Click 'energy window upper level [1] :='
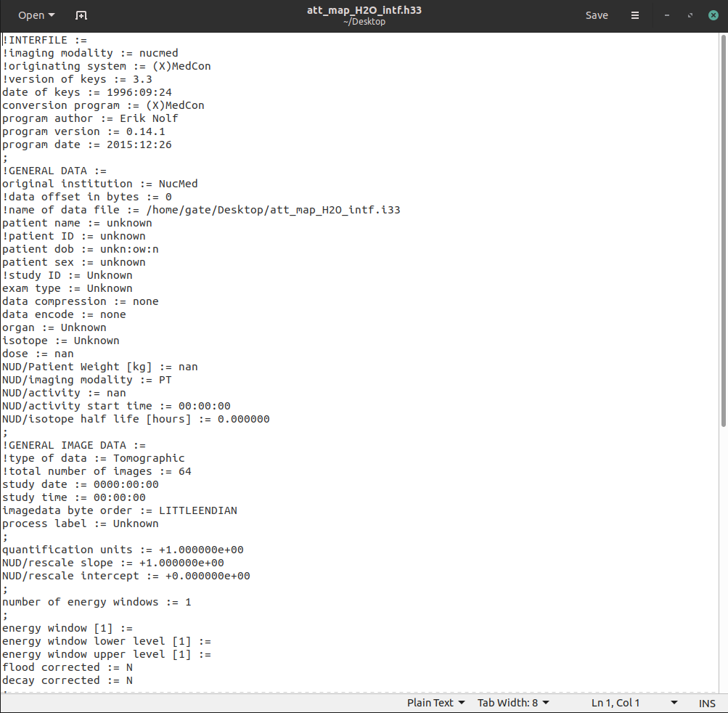The height and width of the screenshot is (713, 728). click(106, 654)
